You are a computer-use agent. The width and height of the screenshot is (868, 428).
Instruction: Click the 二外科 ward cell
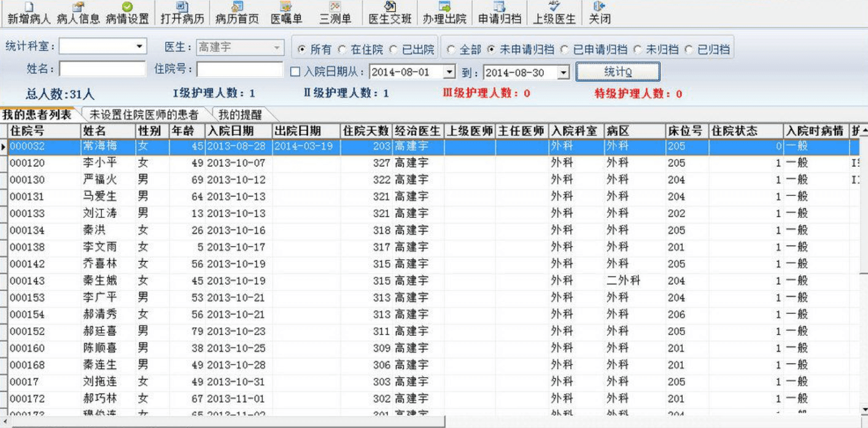tap(635, 281)
